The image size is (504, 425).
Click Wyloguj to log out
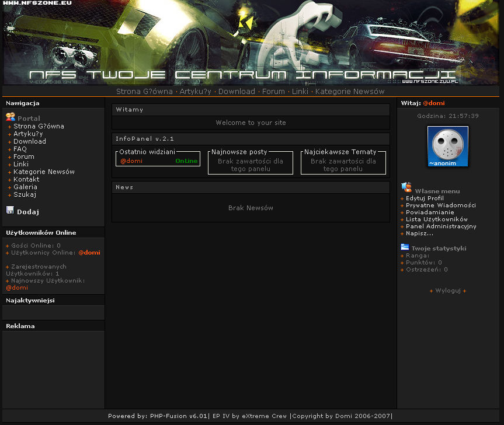point(448,290)
